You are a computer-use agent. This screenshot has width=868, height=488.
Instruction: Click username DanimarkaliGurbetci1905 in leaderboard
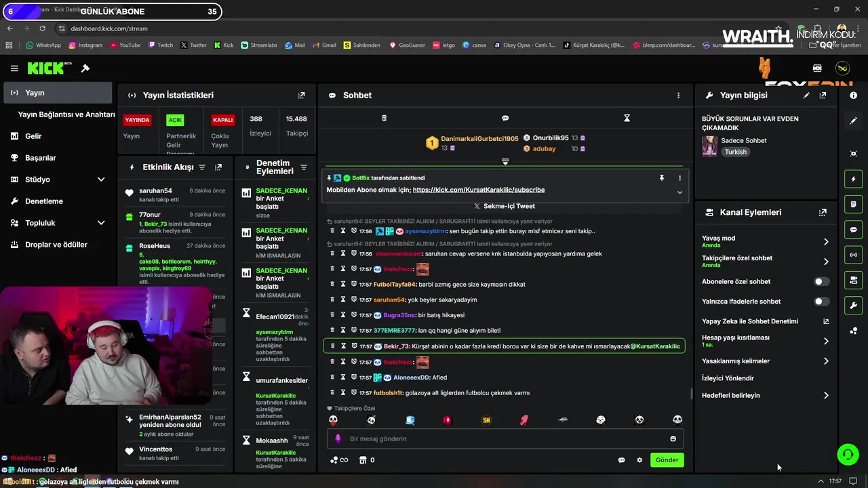(479, 138)
